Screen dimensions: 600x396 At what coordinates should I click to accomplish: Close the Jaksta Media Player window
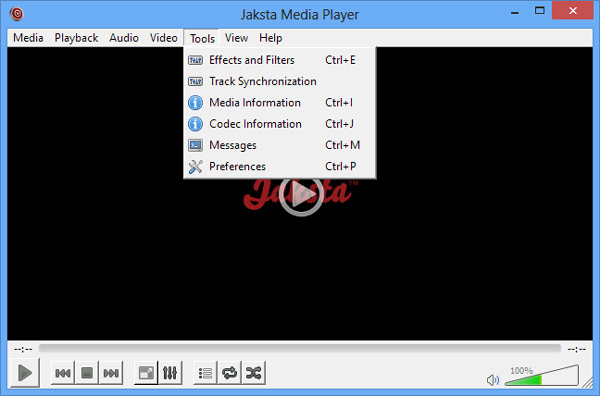(x=573, y=11)
